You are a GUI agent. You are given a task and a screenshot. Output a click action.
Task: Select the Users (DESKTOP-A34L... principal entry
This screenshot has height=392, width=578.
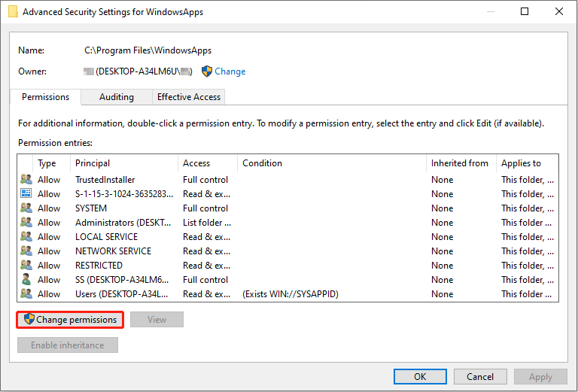point(122,294)
